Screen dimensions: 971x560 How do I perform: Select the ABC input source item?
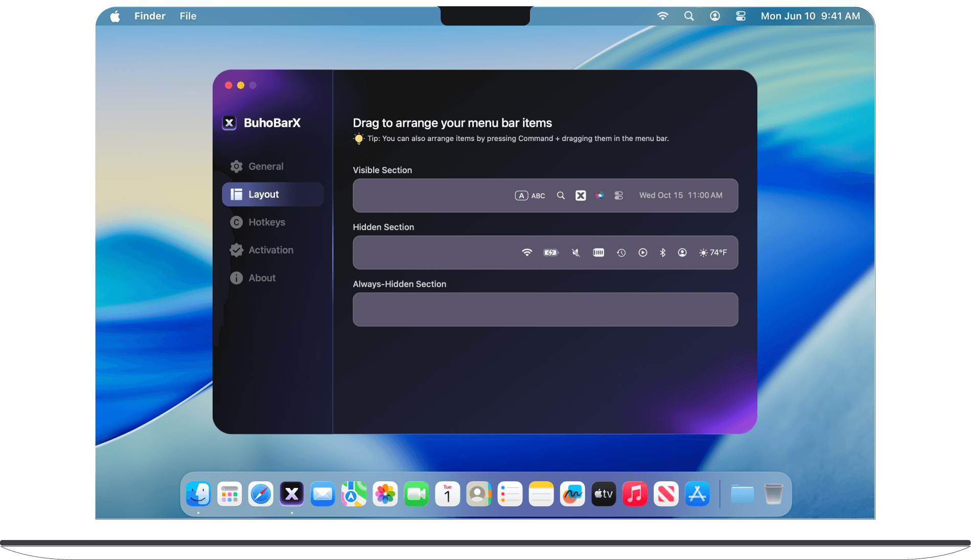(530, 196)
